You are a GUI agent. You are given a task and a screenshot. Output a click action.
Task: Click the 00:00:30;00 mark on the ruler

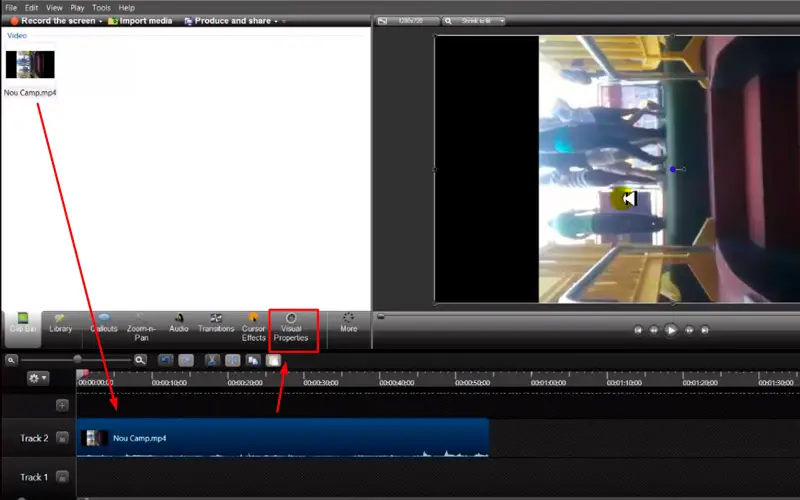[321, 383]
